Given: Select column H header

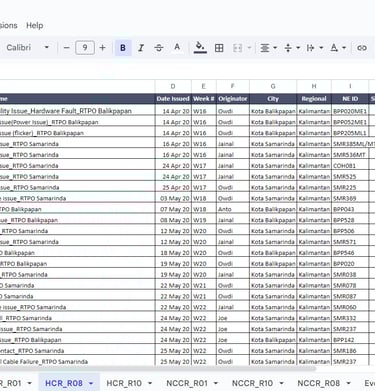Looking at the screenshot, I should (x=314, y=86).
